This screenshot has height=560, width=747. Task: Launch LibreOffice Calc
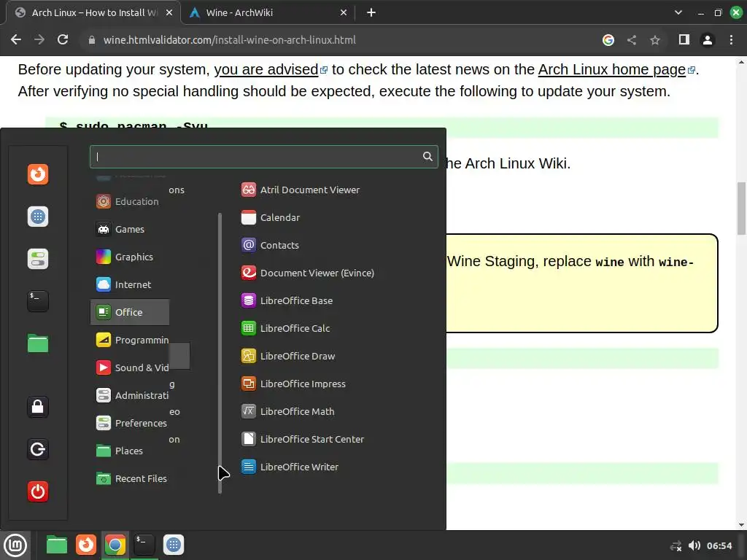(286, 327)
